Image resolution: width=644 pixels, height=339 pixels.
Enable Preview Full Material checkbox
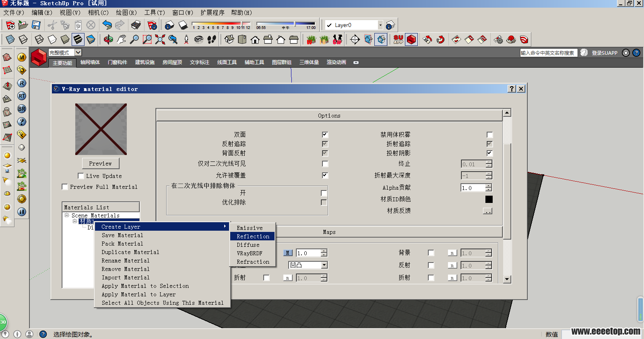pyautogui.click(x=65, y=187)
